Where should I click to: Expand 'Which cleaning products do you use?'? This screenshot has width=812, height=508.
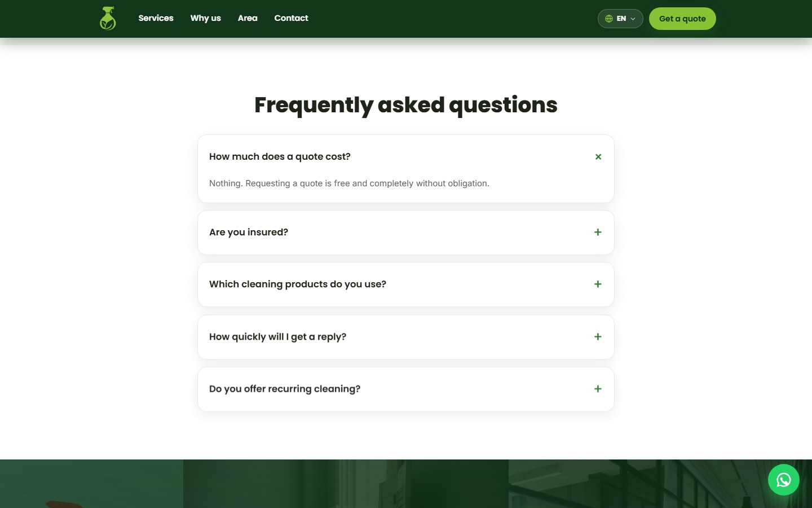pyautogui.click(x=298, y=284)
